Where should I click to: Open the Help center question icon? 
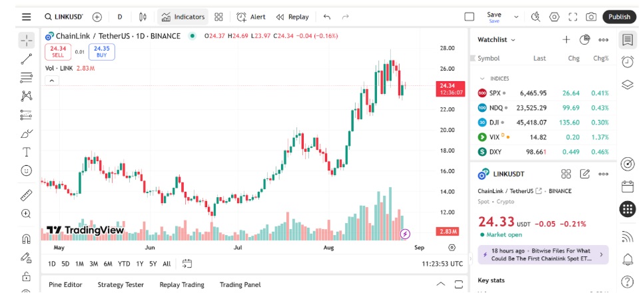point(627,282)
